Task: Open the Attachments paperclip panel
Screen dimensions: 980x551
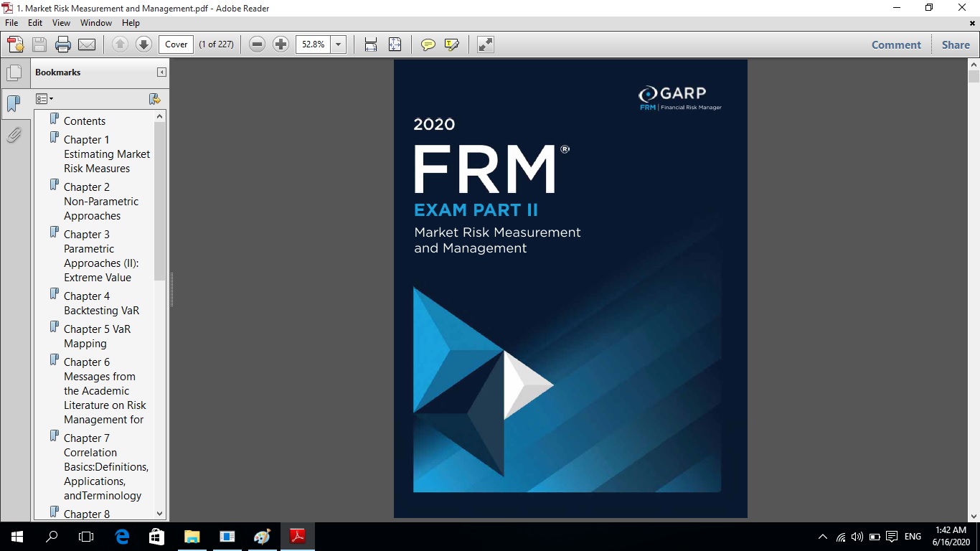Action: tap(14, 135)
